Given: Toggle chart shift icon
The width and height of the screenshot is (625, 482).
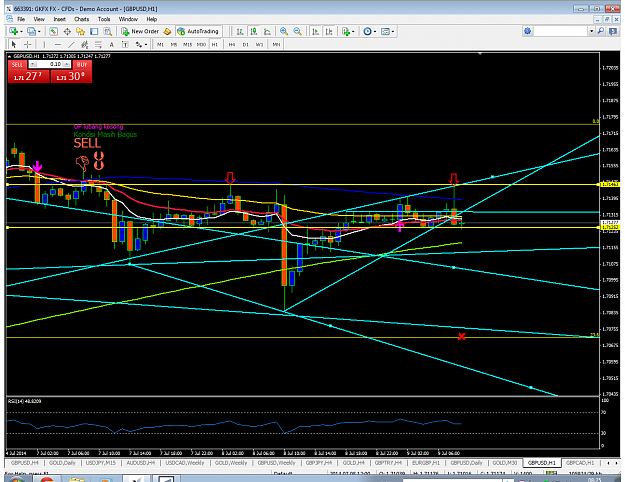Looking at the screenshot, I should pyautogui.click(x=329, y=31).
